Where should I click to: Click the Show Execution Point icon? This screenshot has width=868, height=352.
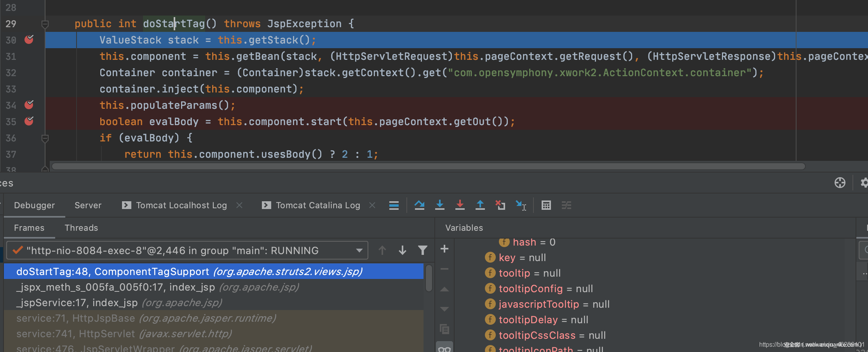point(394,205)
